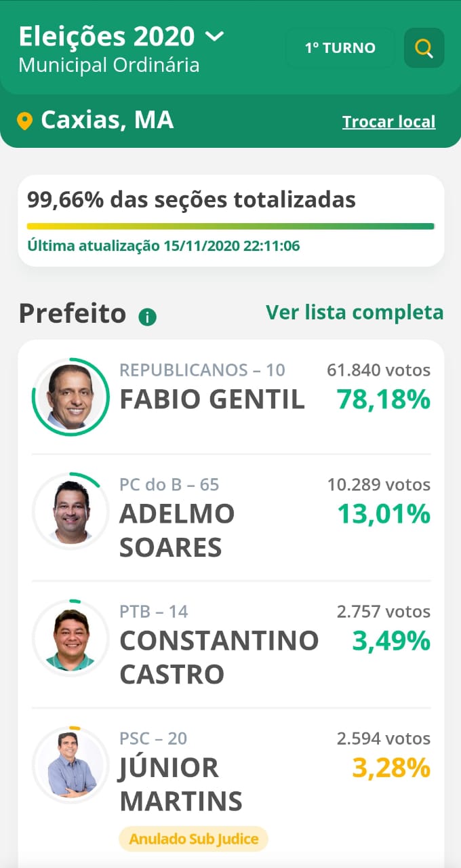The image size is (461, 868).
Task: Open the Prefeito info icon
Action: coord(147,317)
